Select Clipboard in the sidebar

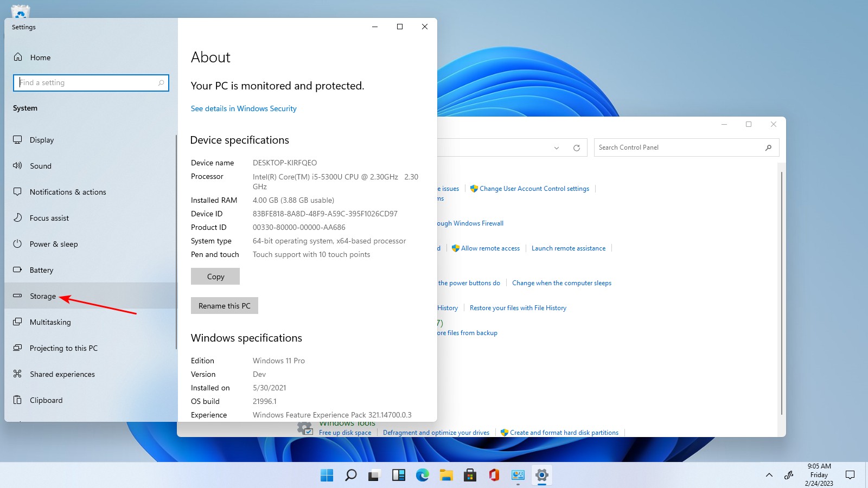(90, 400)
